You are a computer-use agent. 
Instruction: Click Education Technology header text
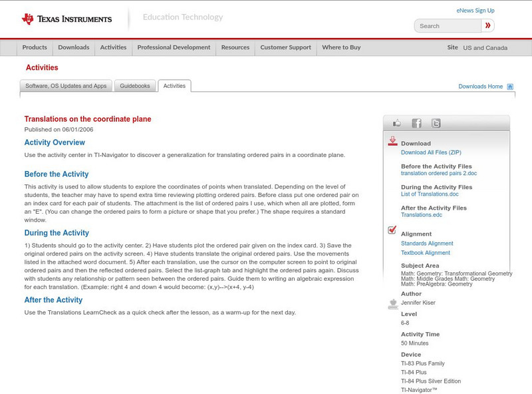(183, 17)
